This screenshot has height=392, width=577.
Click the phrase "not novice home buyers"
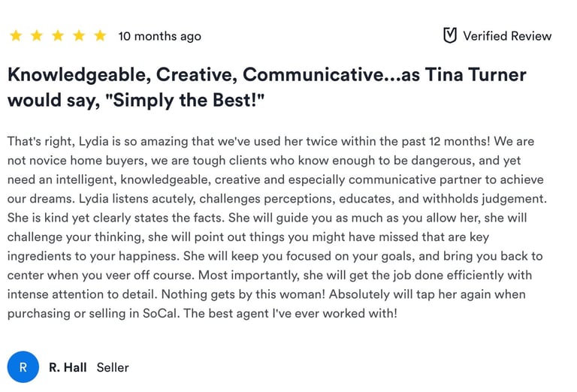(75, 161)
